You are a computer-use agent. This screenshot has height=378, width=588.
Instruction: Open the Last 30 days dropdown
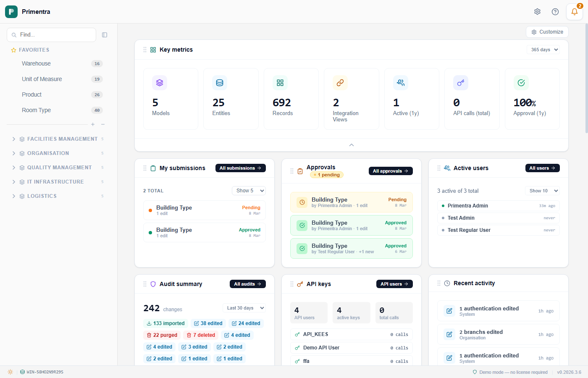click(244, 308)
